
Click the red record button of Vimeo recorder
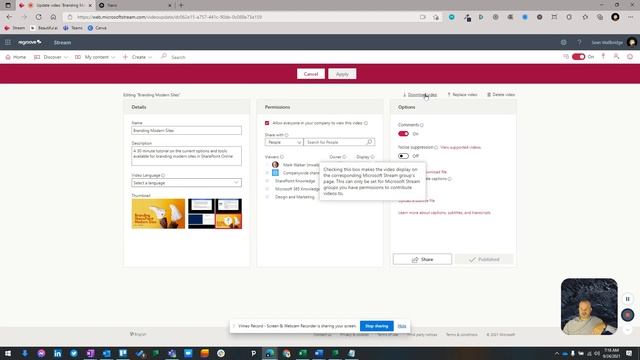tap(628, 315)
